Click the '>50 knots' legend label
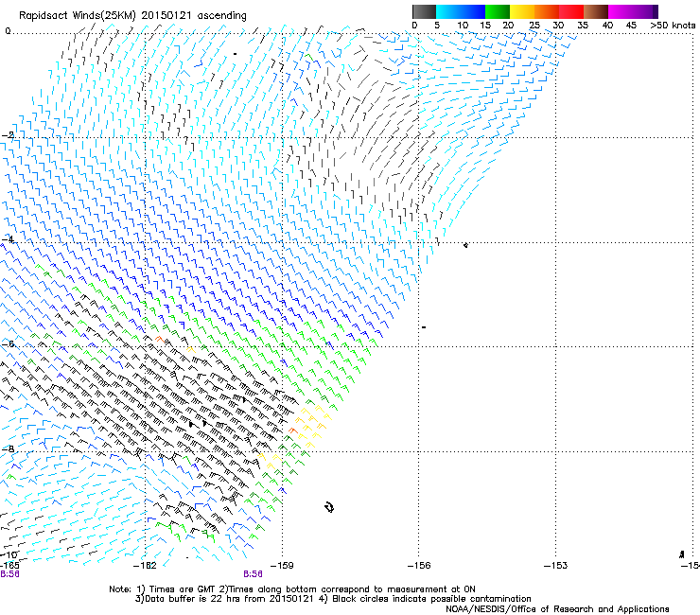 click(673, 26)
